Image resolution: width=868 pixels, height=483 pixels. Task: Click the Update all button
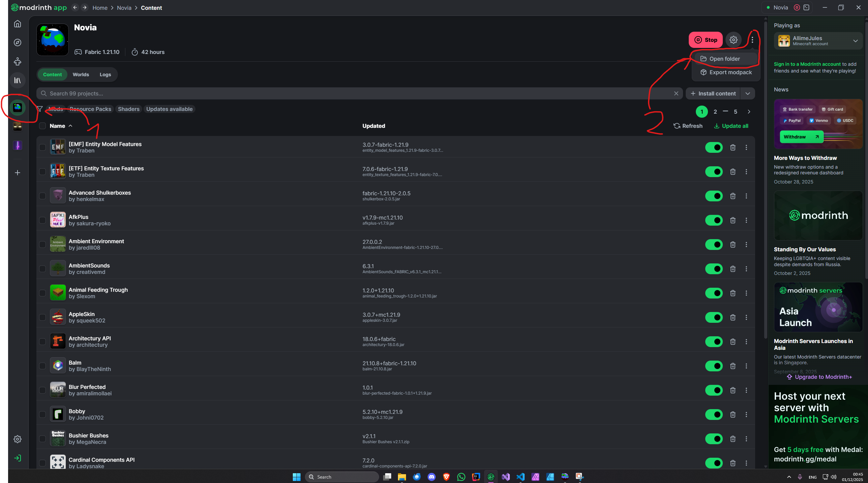(x=731, y=126)
